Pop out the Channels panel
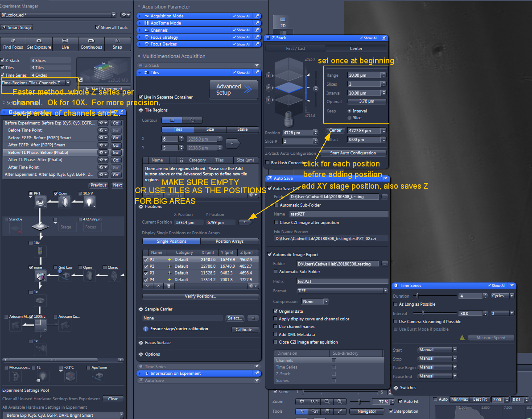Image resolution: width=532 pixels, height=419 pixels. (256, 30)
